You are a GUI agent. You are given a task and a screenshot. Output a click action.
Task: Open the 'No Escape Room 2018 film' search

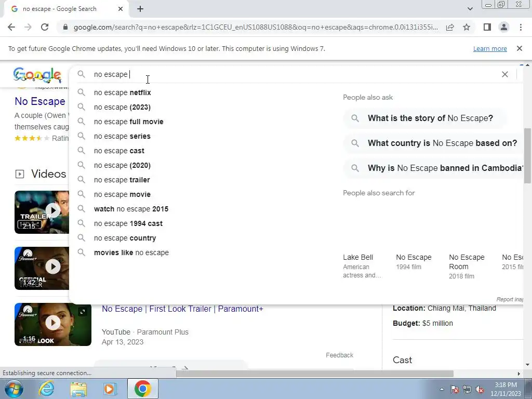(467, 267)
